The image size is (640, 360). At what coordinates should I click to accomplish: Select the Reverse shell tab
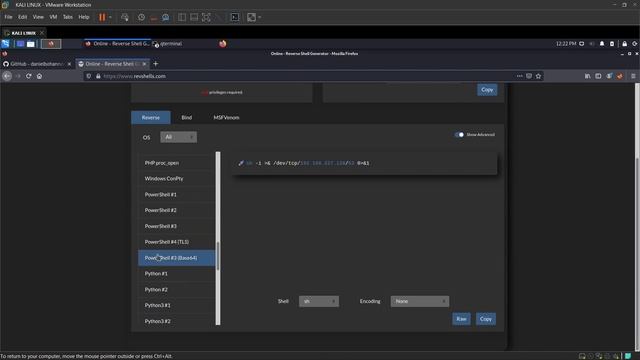click(151, 118)
